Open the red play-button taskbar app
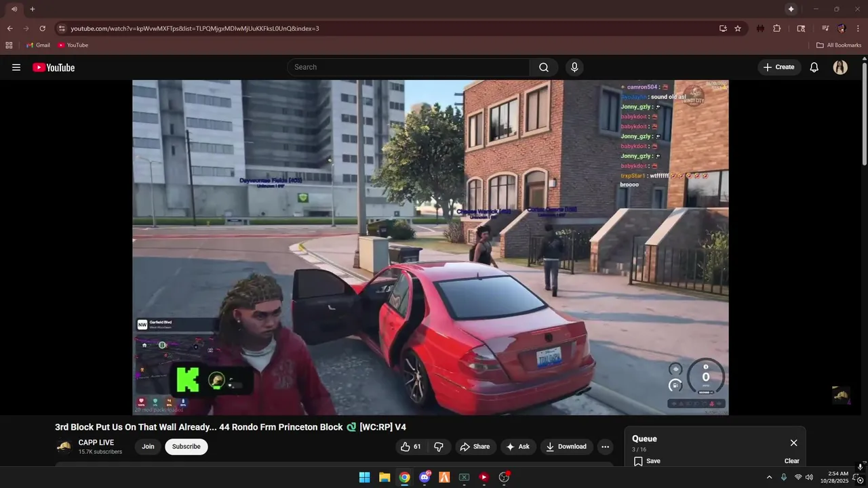868x488 pixels. point(484,477)
